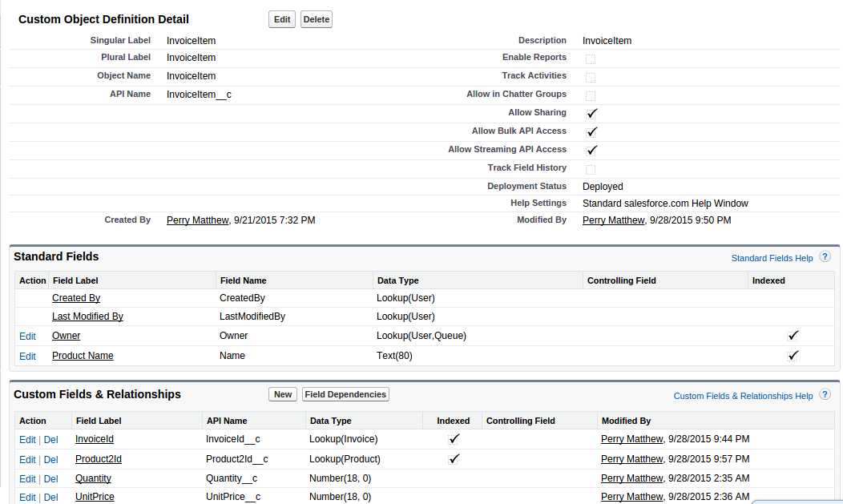The image size is (843, 504).
Task: Click Lookup(Invoice) data type cell
Action: click(x=344, y=439)
